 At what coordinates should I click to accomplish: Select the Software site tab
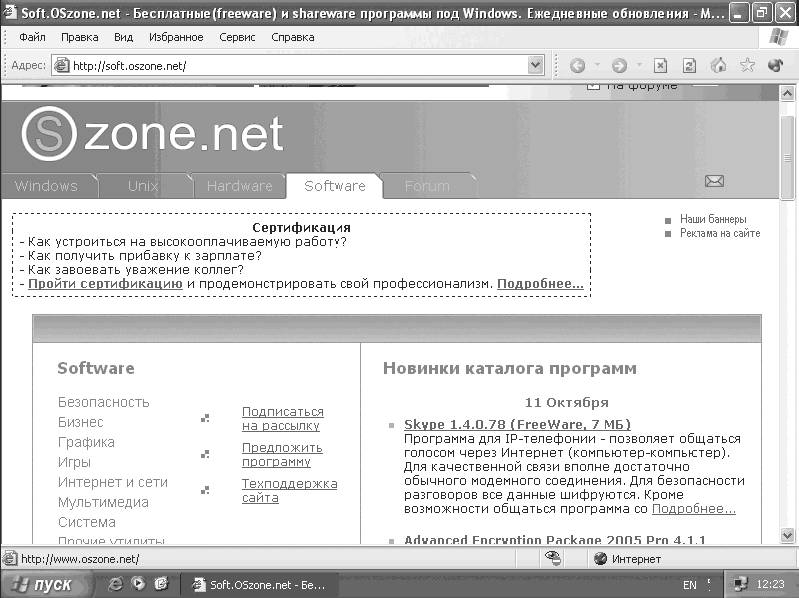[x=335, y=186]
